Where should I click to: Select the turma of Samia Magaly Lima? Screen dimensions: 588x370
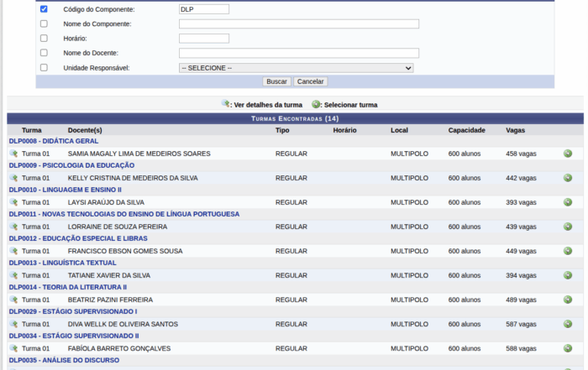point(568,154)
